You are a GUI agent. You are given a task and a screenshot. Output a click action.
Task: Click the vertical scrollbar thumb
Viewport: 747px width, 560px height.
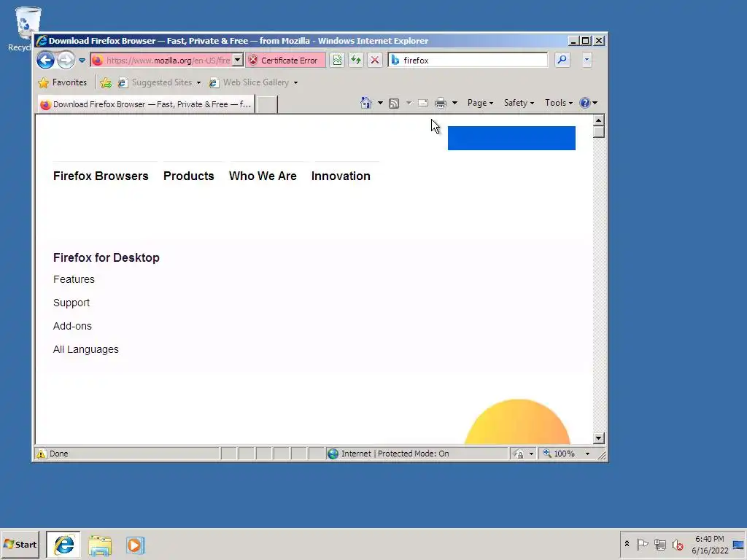[599, 132]
